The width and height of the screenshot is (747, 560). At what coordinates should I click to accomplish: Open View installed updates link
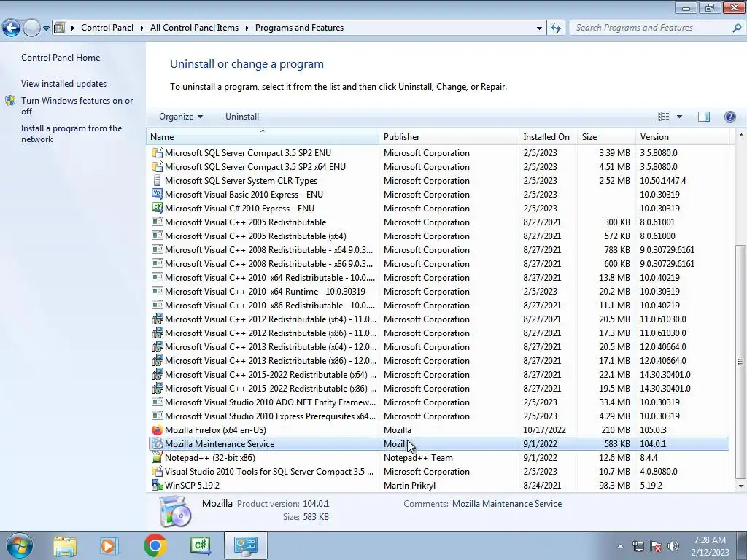coord(64,84)
